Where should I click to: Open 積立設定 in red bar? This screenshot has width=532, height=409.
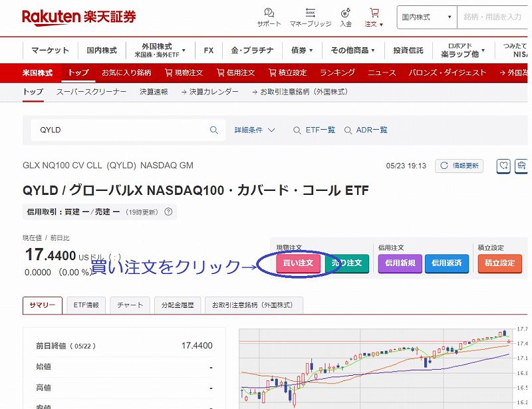tap(287, 72)
